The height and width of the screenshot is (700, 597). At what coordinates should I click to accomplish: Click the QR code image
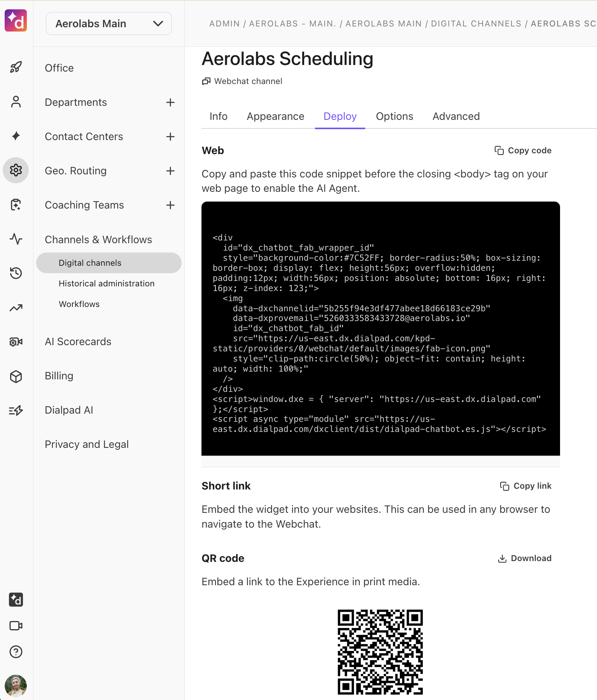380,652
